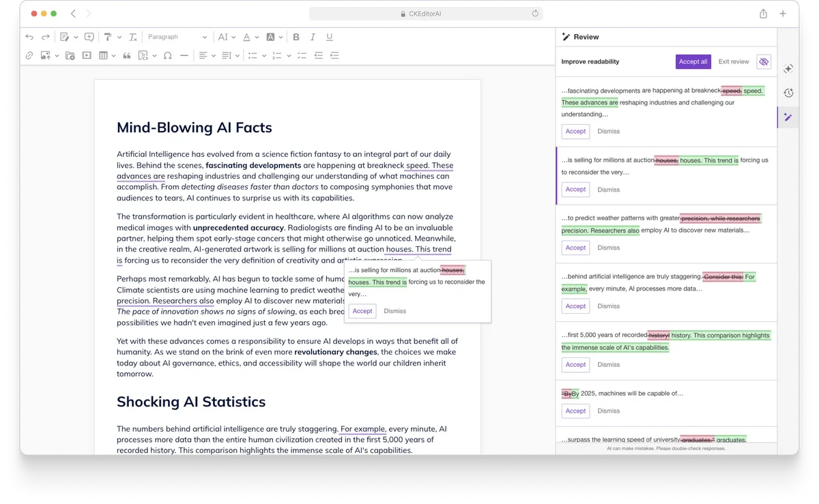The width and height of the screenshot is (819, 504).
Task: Open the file manager icon
Action: [x=70, y=55]
